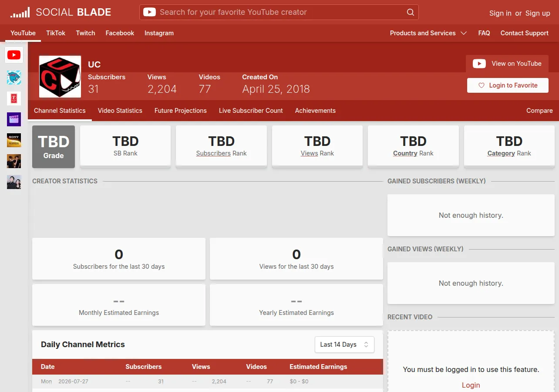Open the MrBeast channel sidebar thumbnail
Screen dimensions: 559x392
[14, 78]
